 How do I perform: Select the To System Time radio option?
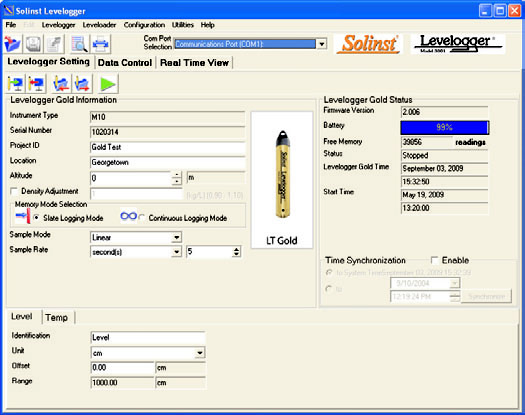pyautogui.click(x=329, y=272)
